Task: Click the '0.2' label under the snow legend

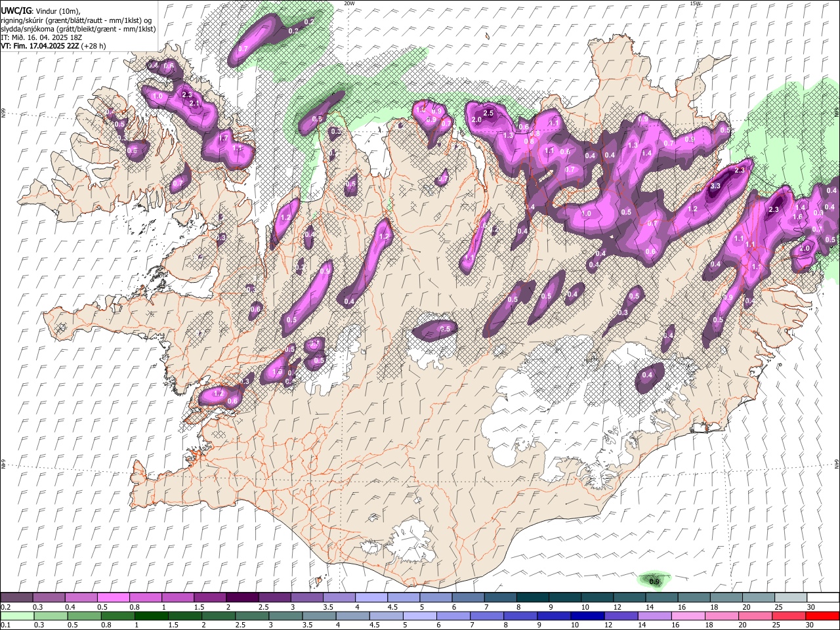Action: tap(5, 607)
